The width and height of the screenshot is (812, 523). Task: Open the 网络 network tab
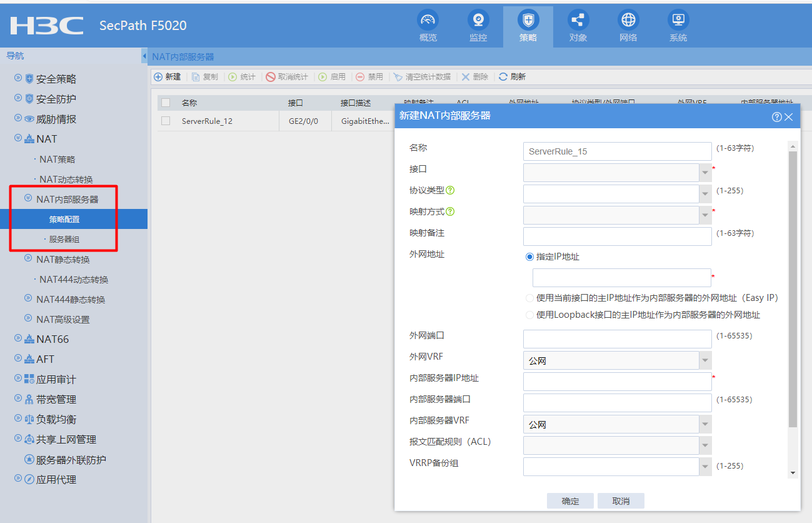[628, 27]
